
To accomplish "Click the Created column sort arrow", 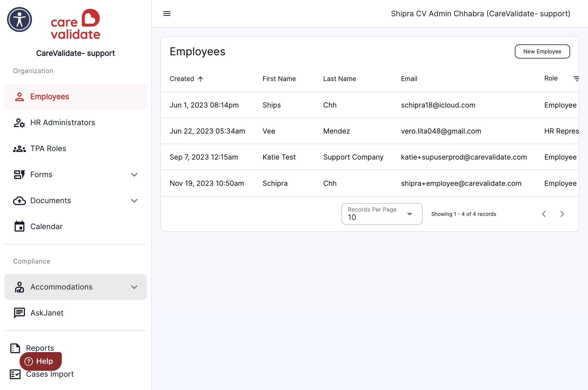I will [x=200, y=79].
